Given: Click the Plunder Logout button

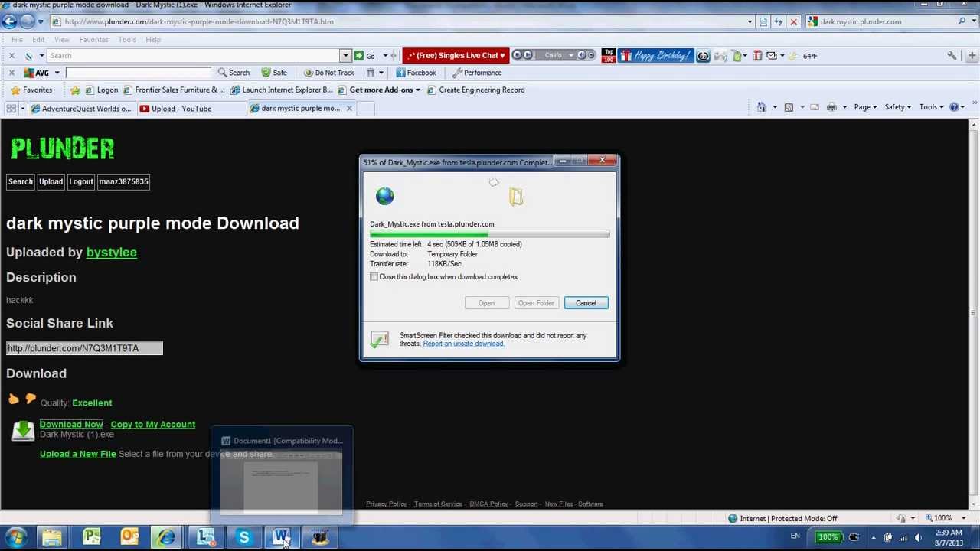Looking at the screenshot, I should (x=80, y=181).
